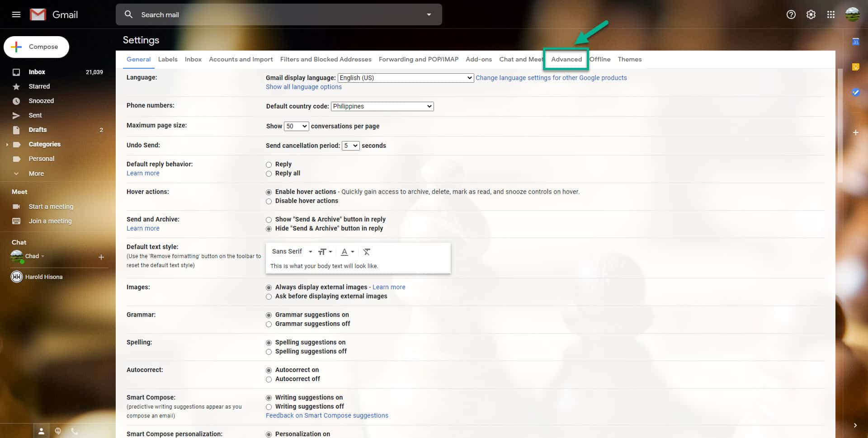This screenshot has height=438, width=868.
Task: Open the Support help icon
Action: click(x=791, y=14)
